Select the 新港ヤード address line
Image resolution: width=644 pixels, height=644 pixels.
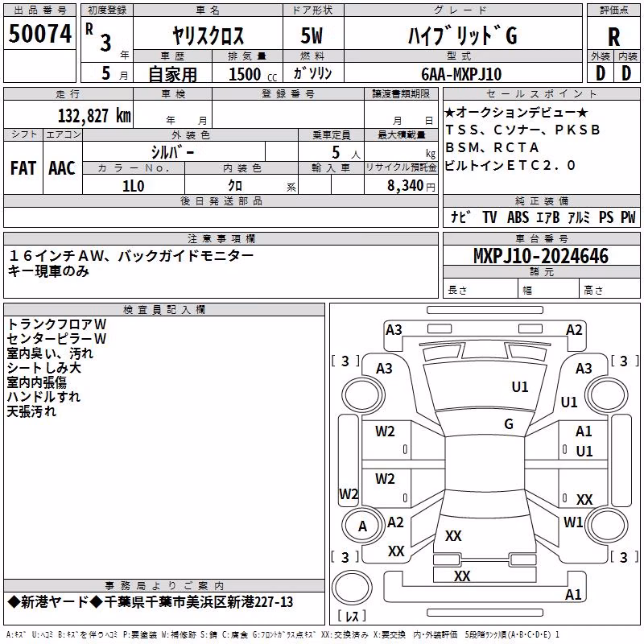tap(151, 602)
